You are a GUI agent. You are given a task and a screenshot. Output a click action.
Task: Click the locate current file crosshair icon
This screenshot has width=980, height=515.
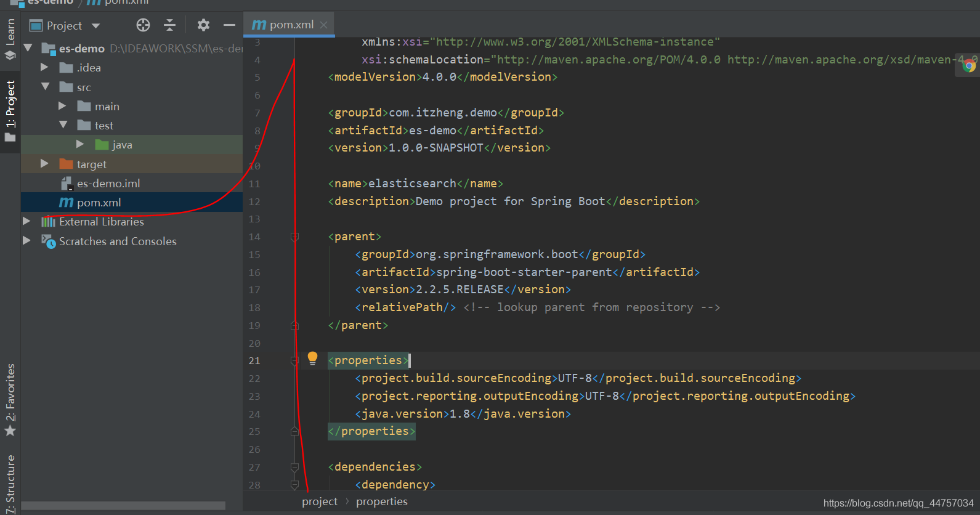143,25
